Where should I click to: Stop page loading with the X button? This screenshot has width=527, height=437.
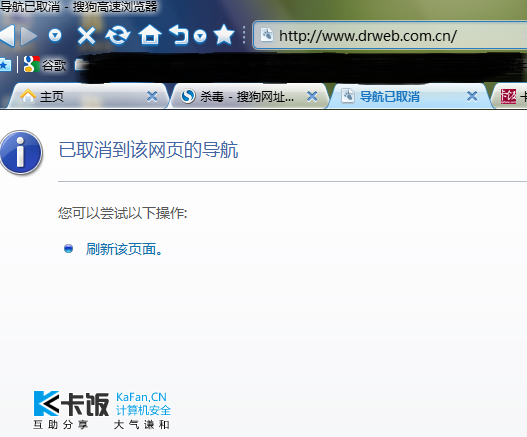(x=86, y=36)
